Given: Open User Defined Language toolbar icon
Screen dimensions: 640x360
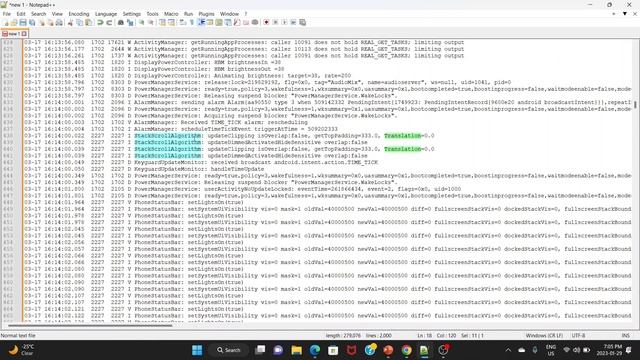Looking at the screenshot, I should (210, 22).
